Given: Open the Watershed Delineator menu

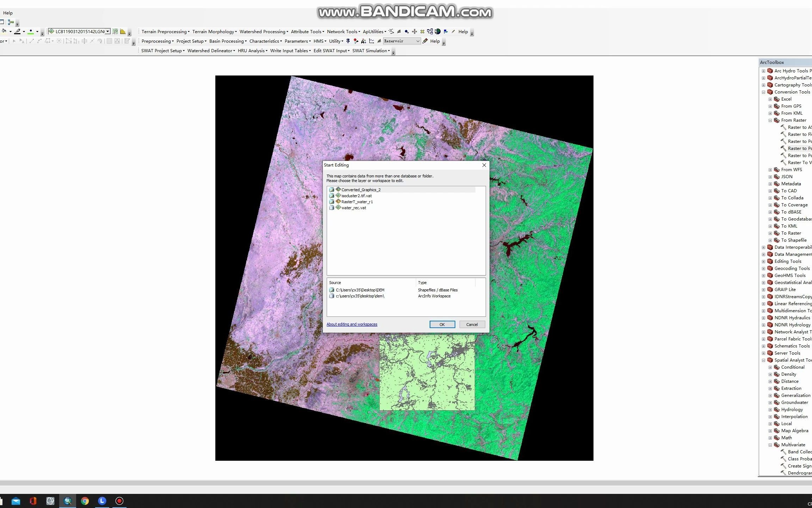Looking at the screenshot, I should pos(210,50).
